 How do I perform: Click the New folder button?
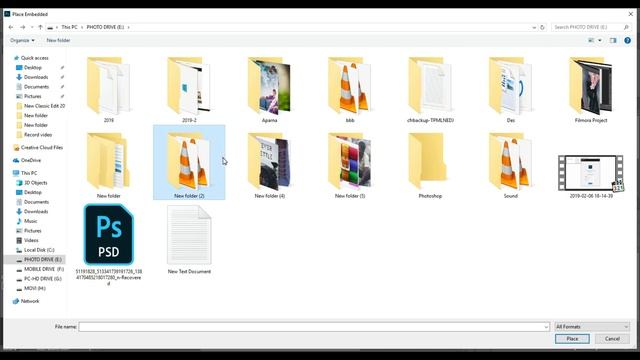(58, 40)
